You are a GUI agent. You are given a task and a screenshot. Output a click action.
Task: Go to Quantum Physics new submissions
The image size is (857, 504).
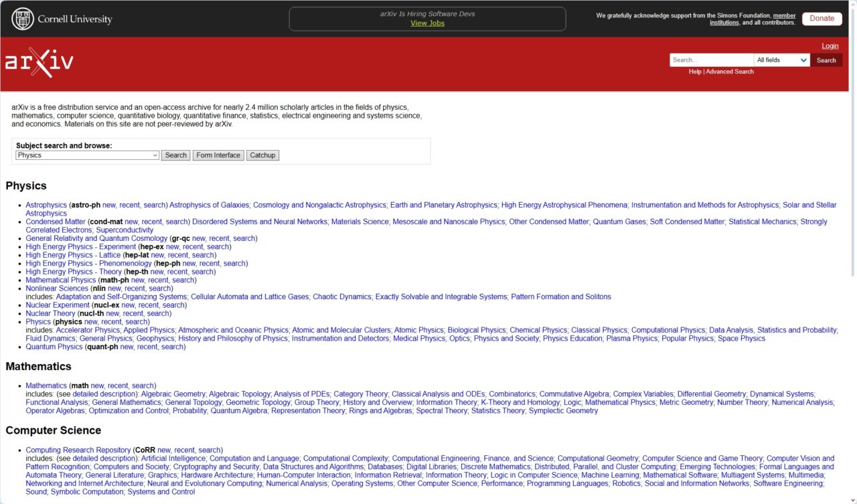pyautogui.click(x=127, y=346)
